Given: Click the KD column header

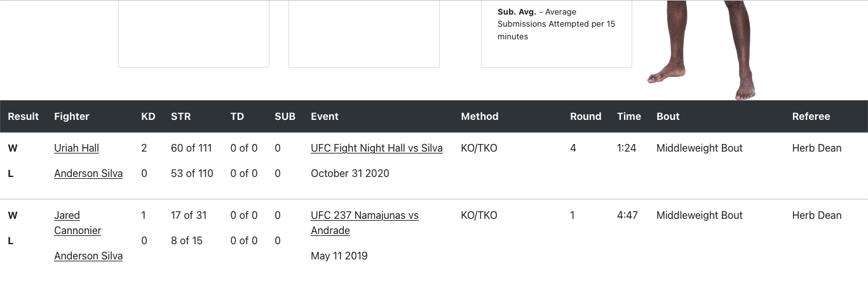Looking at the screenshot, I should pyautogui.click(x=148, y=116).
